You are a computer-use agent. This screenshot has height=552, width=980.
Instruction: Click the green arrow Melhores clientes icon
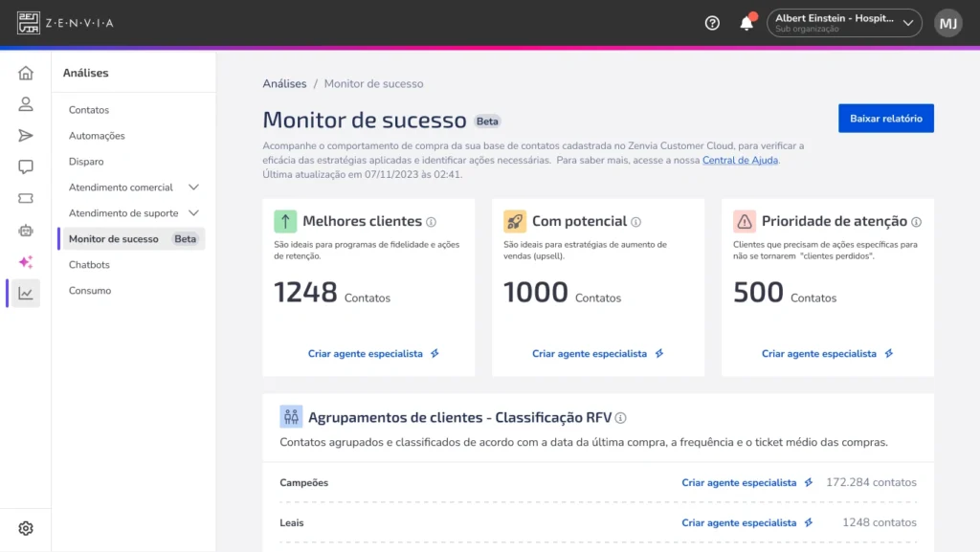pyautogui.click(x=285, y=221)
